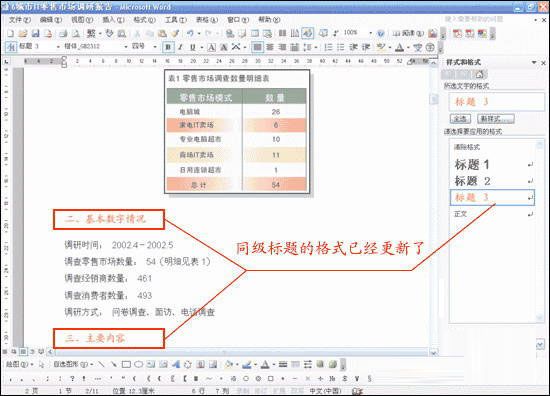The width and height of the screenshot is (550, 396).
Task: Toggle the character shading button
Action: pos(223,47)
